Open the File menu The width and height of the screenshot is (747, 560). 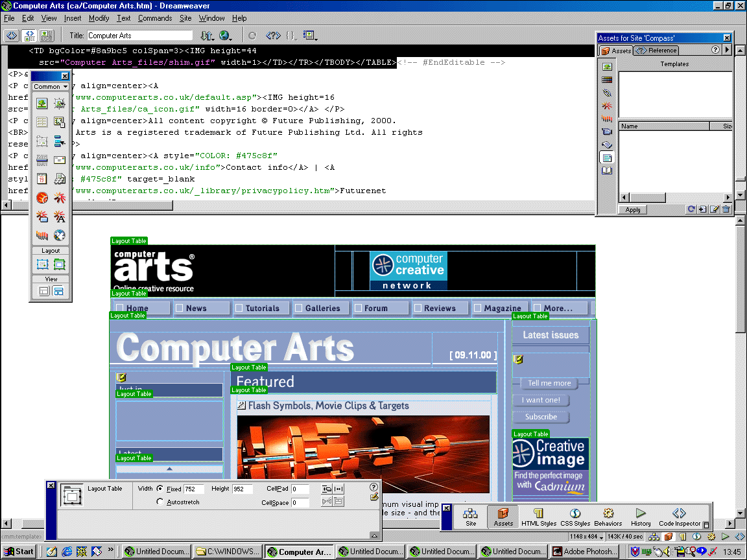(x=9, y=18)
